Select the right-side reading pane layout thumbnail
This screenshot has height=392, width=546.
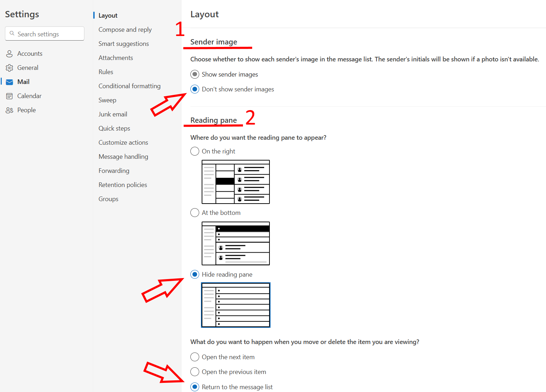click(x=236, y=182)
